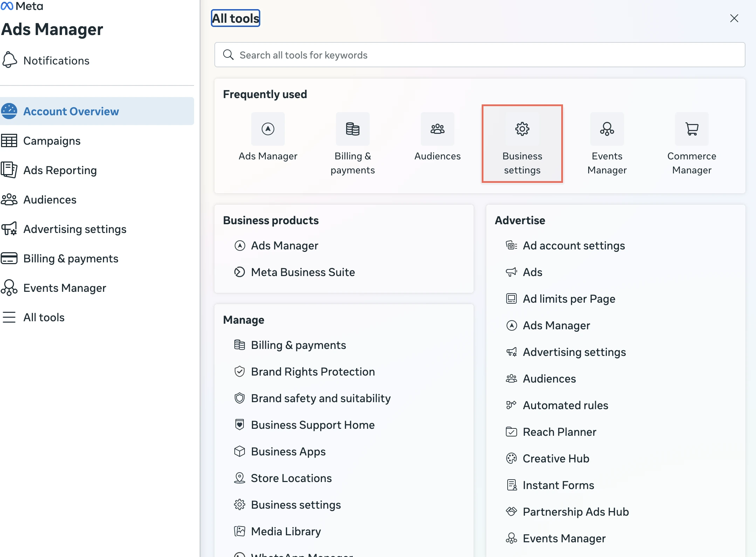756x557 pixels.
Task: Open Campaigns table icon in sidebar
Action: click(x=9, y=140)
